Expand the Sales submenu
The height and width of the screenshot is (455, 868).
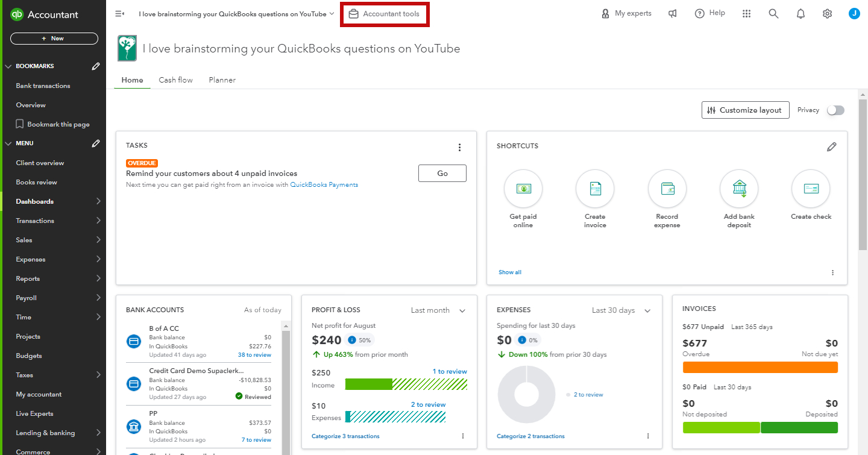click(x=98, y=240)
